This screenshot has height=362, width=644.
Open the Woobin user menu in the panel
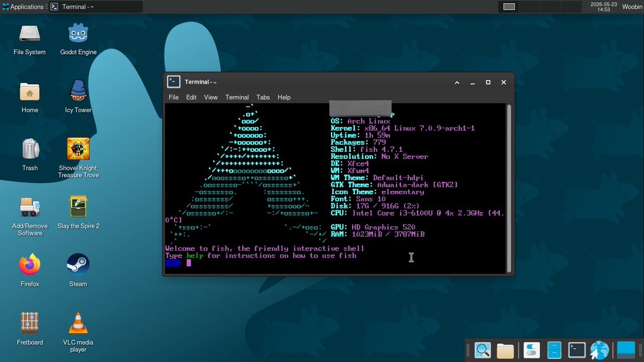pos(632,6)
